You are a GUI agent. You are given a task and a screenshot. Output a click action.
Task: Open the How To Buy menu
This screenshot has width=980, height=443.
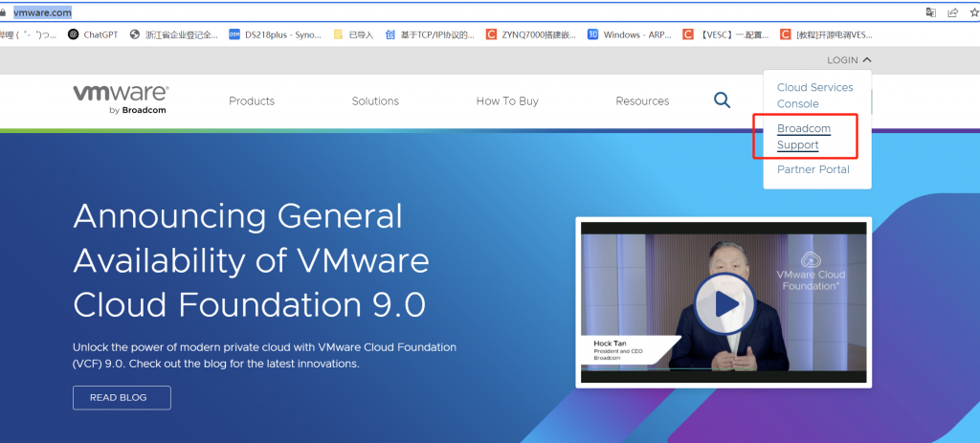507,101
